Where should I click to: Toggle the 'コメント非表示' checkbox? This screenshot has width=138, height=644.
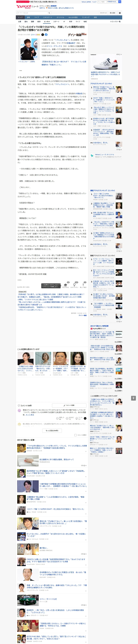click(x=75, y=435)
